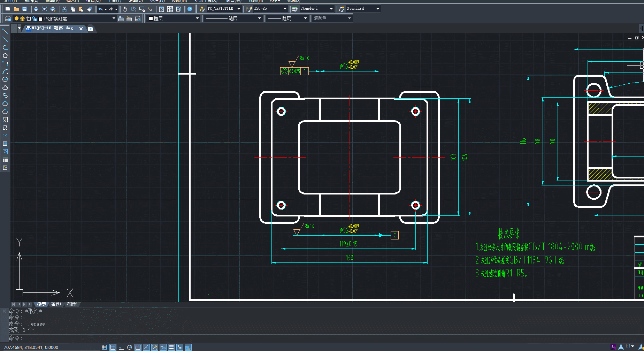Activate the Match Properties brush

pyautogui.click(x=90, y=9)
